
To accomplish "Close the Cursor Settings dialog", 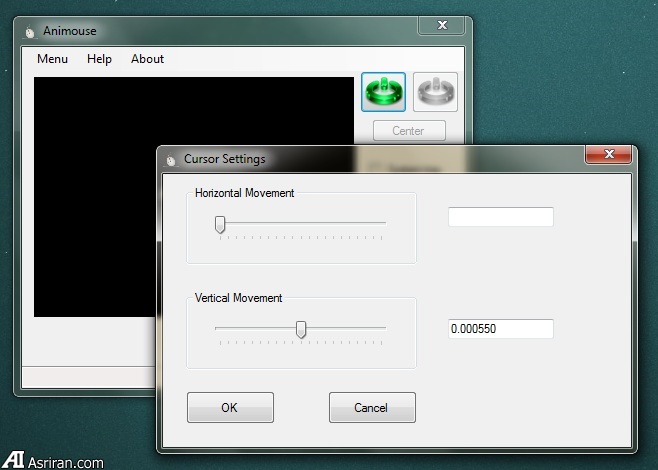I will 608,155.
